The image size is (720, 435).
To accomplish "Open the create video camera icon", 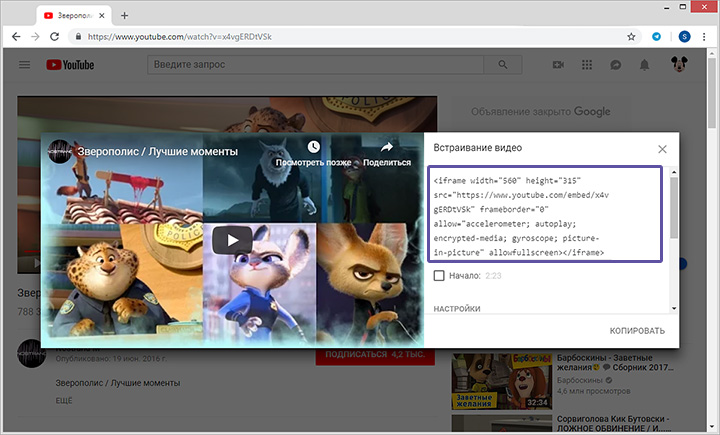I will [558, 65].
